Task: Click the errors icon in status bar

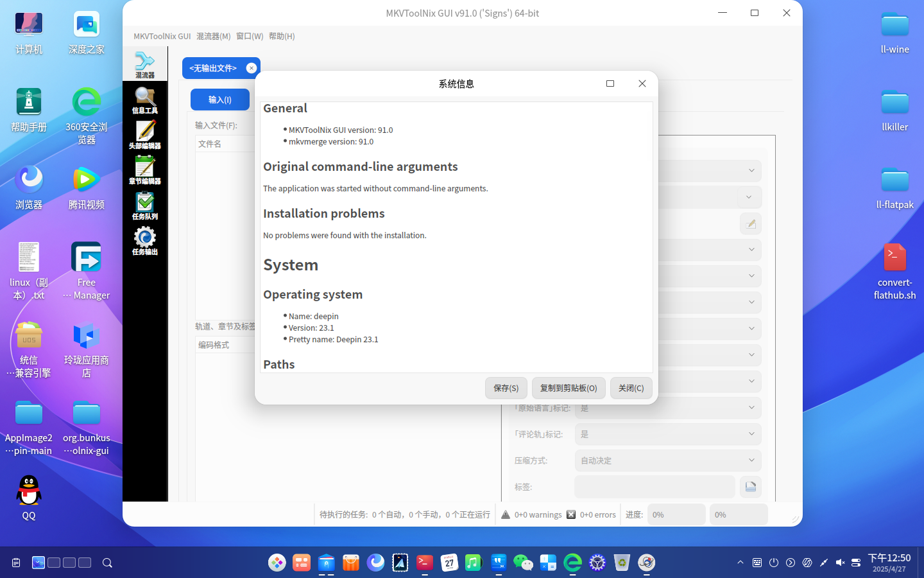Action: point(571,514)
